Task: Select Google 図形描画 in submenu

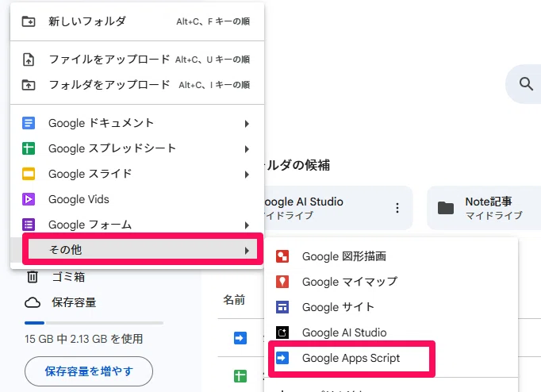Action: [391, 256]
